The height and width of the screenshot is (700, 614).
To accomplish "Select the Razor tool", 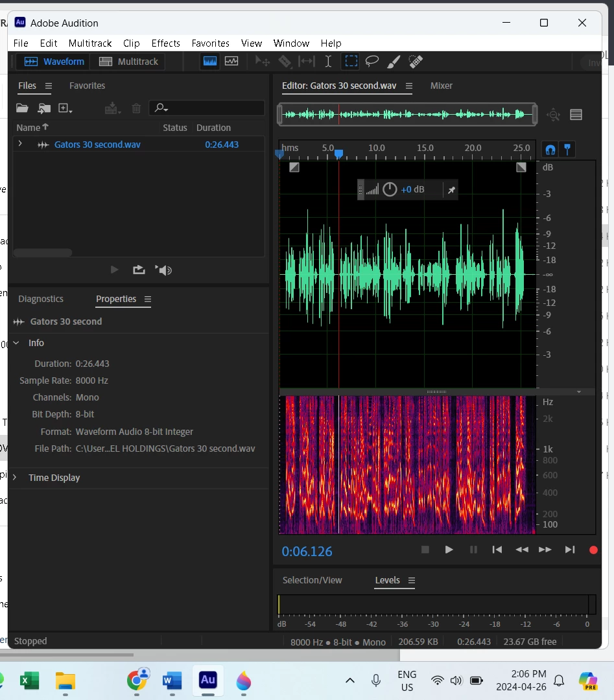I will 285,61.
